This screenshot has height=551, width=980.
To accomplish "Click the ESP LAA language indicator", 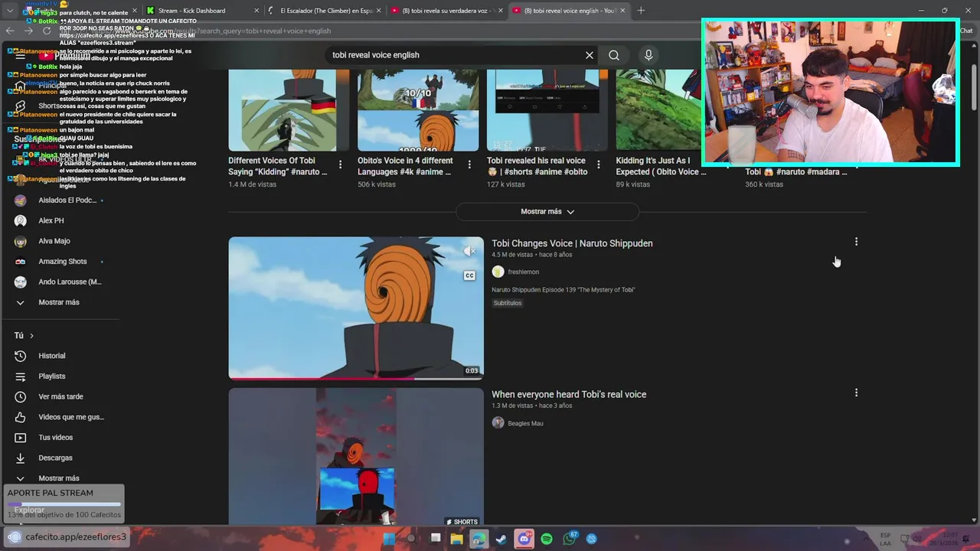I will (x=885, y=539).
